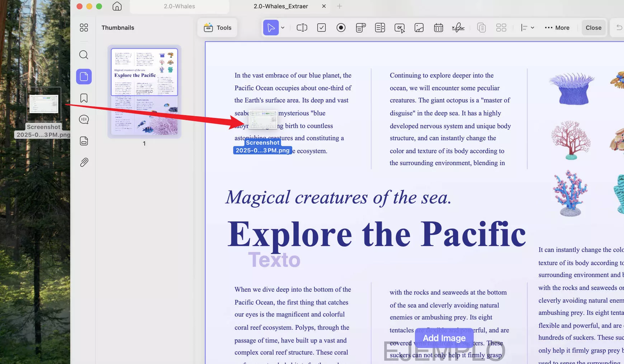
Task: Click the Texto text field on page
Action: (274, 260)
